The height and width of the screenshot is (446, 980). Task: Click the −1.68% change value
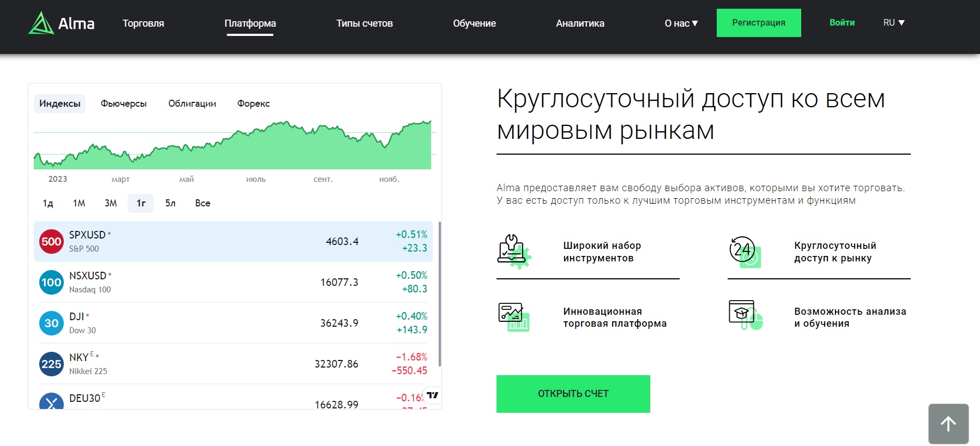412,357
